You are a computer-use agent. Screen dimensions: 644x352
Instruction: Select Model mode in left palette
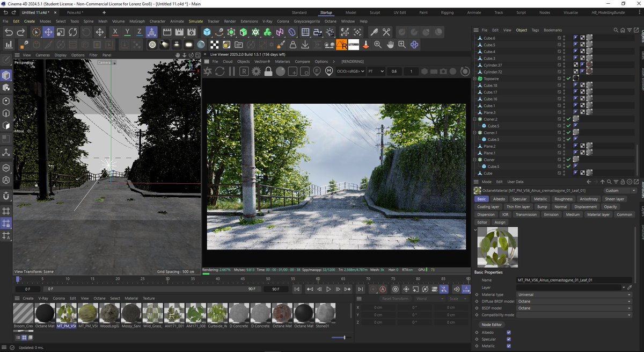pyautogui.click(x=6, y=76)
